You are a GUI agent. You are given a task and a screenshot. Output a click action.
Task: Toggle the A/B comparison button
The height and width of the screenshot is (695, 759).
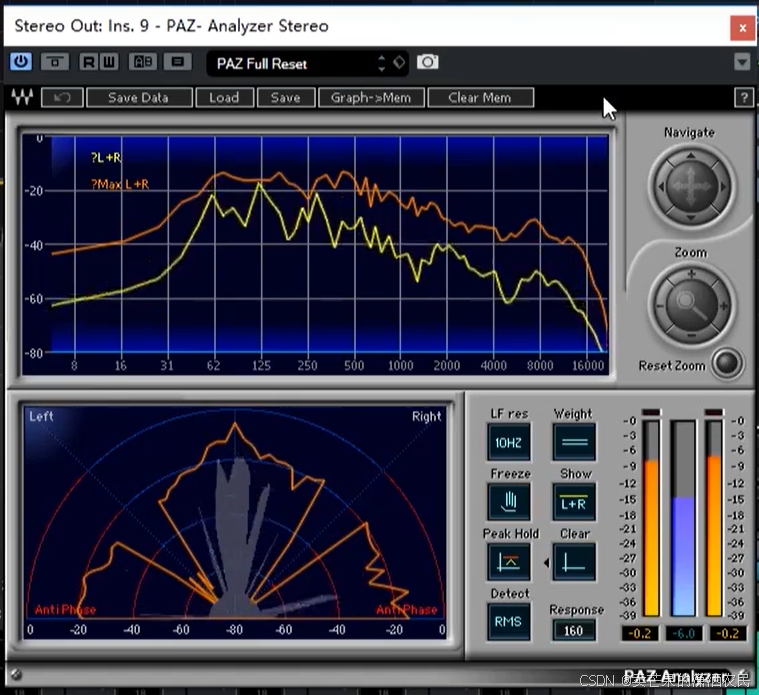coord(143,62)
